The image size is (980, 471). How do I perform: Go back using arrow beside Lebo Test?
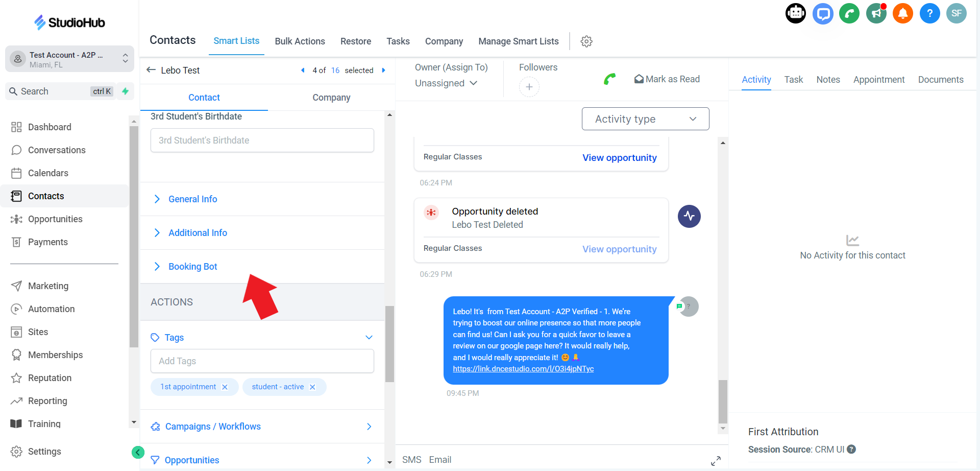click(151, 70)
